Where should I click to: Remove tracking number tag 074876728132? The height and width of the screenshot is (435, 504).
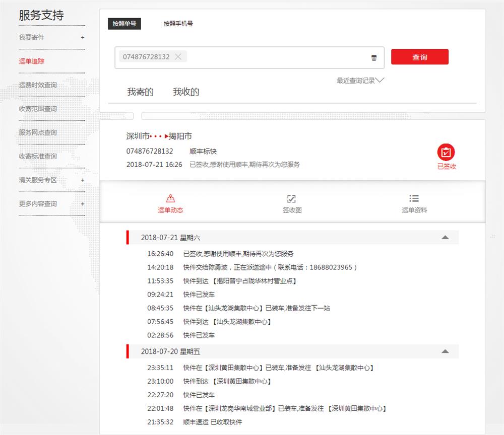(178, 57)
